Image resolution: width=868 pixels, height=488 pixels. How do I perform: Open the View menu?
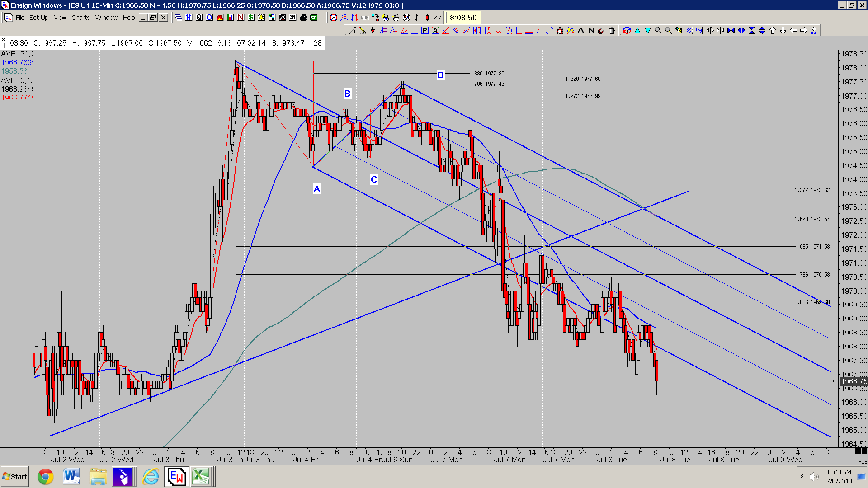click(x=60, y=18)
